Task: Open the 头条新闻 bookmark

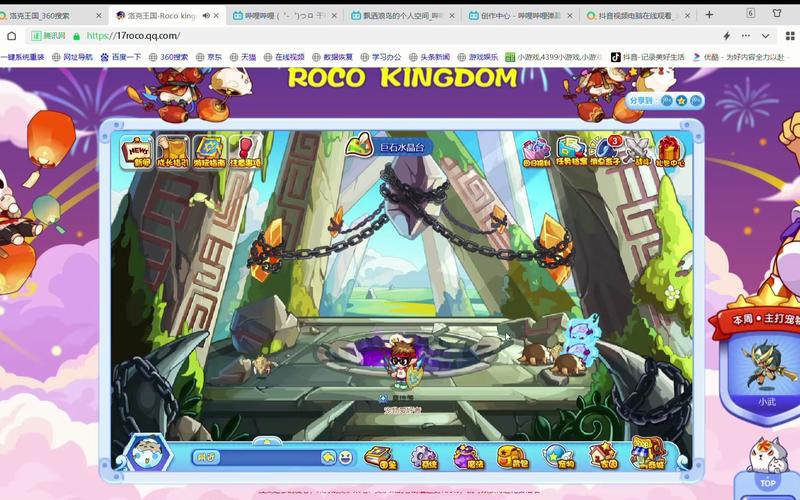Action: tap(430, 57)
